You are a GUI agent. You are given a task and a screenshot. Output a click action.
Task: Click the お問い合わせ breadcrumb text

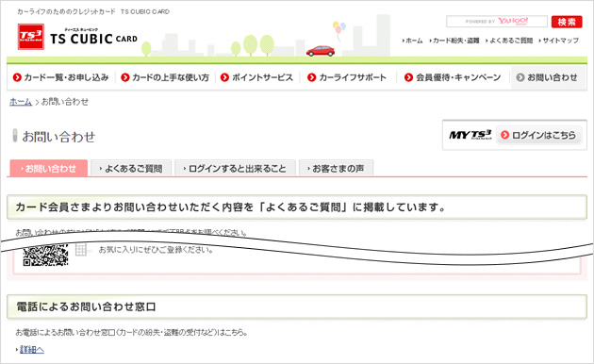tap(65, 102)
